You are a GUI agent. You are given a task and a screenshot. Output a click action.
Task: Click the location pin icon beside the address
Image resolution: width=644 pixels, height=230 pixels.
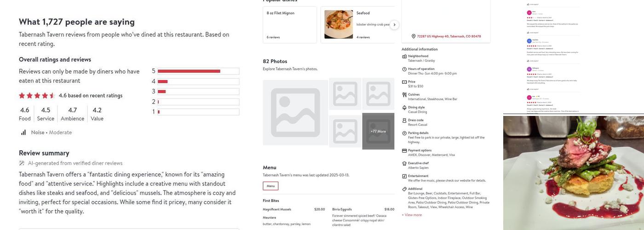tap(414, 36)
